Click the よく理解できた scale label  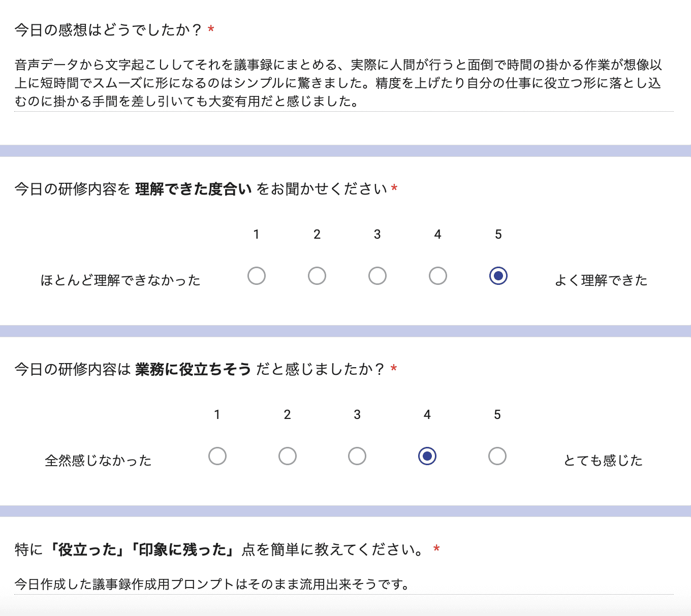[x=601, y=279]
